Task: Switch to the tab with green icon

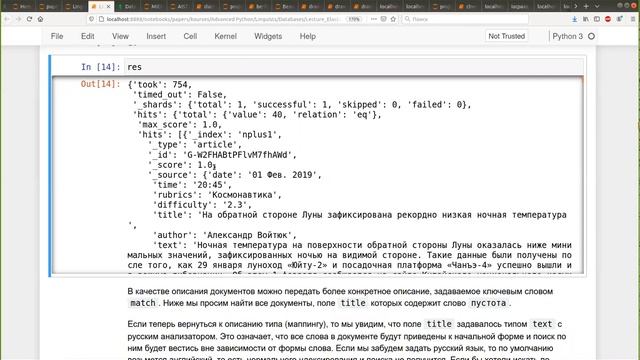Action: click(127, 7)
